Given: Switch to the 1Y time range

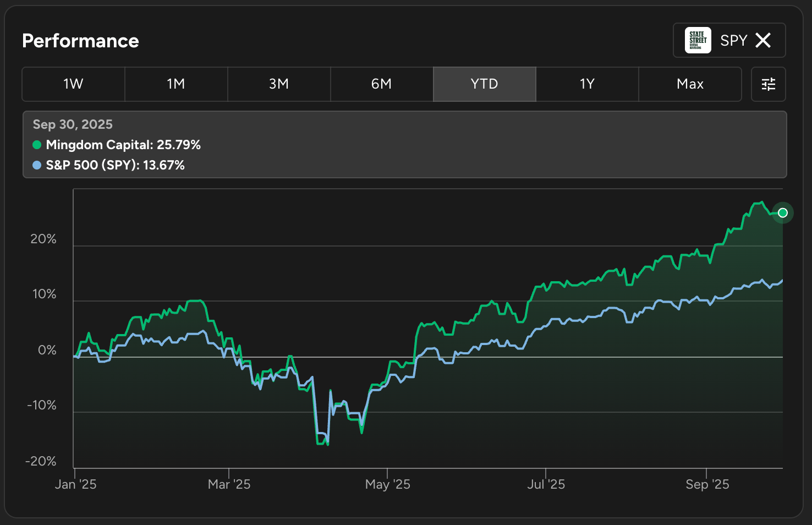Looking at the screenshot, I should coord(587,84).
